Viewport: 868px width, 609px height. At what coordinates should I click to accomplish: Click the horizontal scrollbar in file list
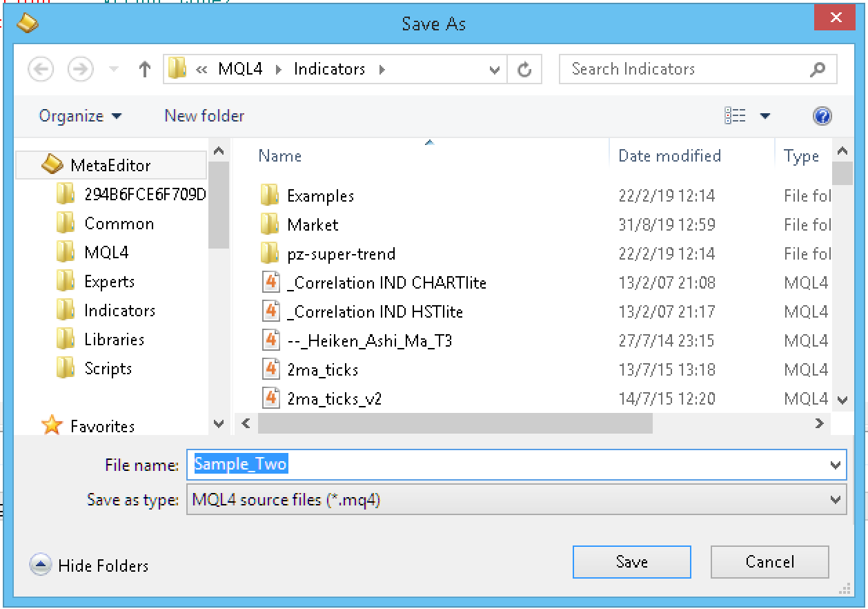(455, 423)
